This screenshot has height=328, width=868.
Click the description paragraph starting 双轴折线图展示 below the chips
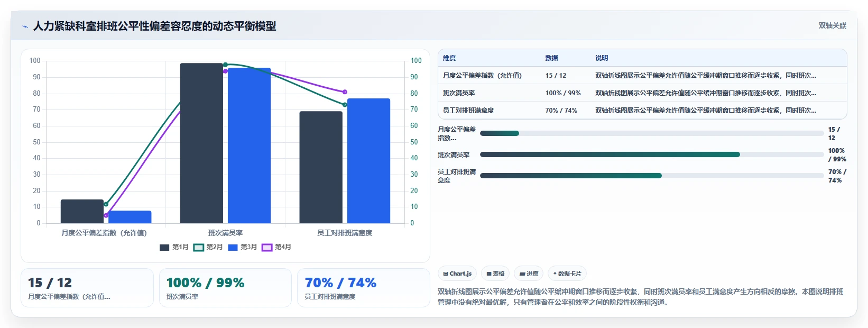[x=641, y=297]
